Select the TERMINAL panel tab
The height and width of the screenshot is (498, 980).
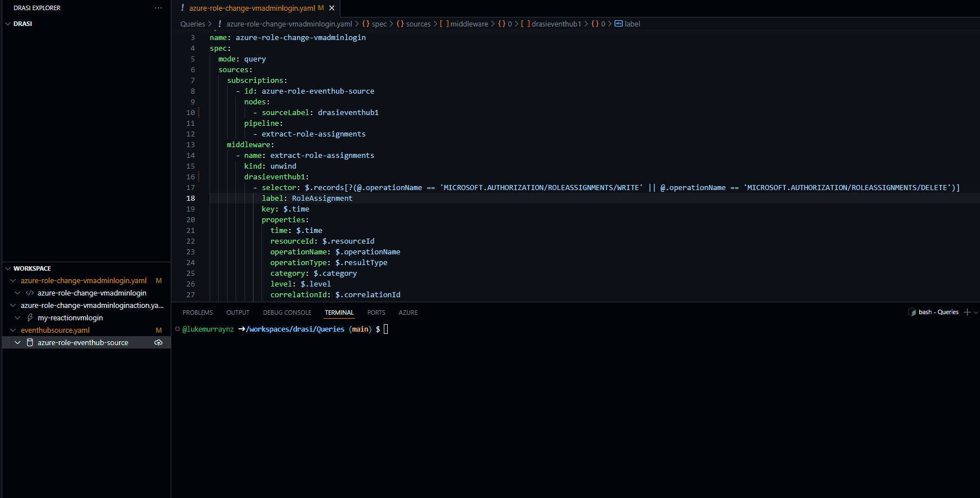[x=339, y=312]
